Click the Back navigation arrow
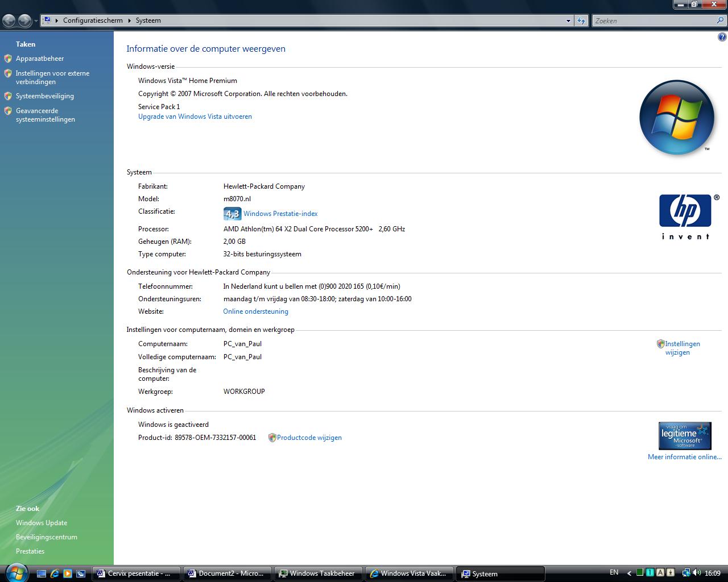The image size is (728, 582). point(9,21)
